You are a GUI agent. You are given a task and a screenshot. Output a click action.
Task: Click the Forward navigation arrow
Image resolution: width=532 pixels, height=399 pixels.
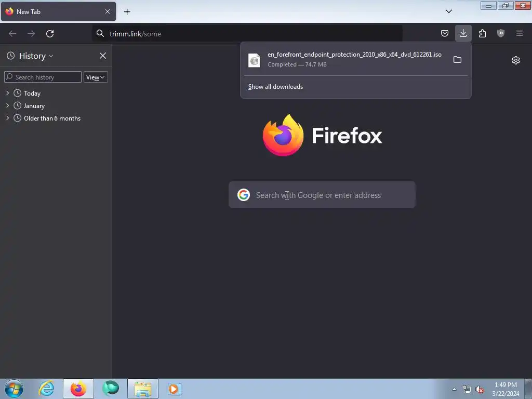coord(31,34)
